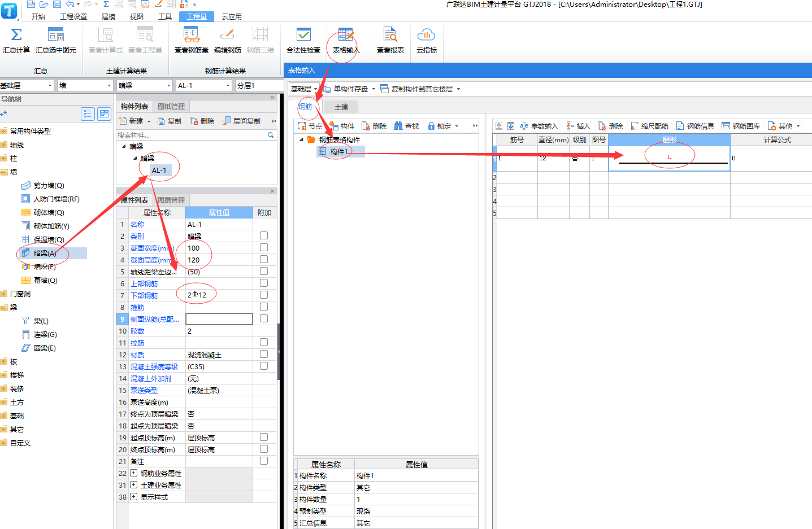Image resolution: width=812 pixels, height=529 pixels.
Task: Tick 附加 checkbox for 类别 row
Action: point(264,235)
